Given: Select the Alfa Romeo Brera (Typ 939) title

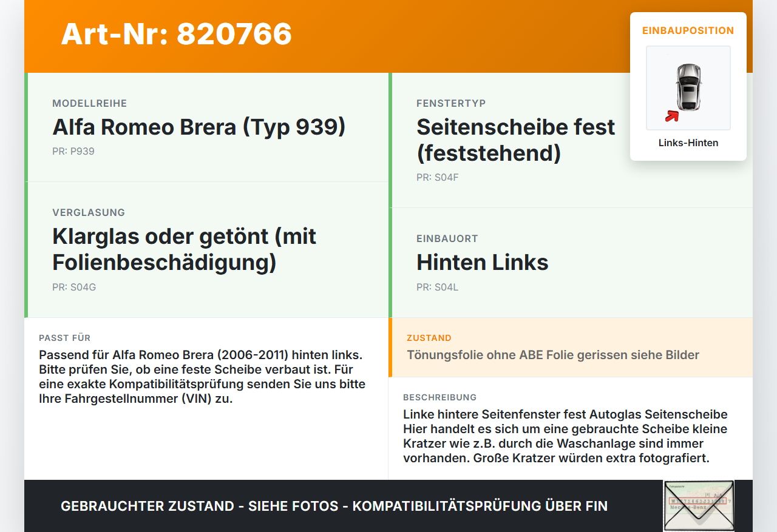Looking at the screenshot, I should click(199, 127).
